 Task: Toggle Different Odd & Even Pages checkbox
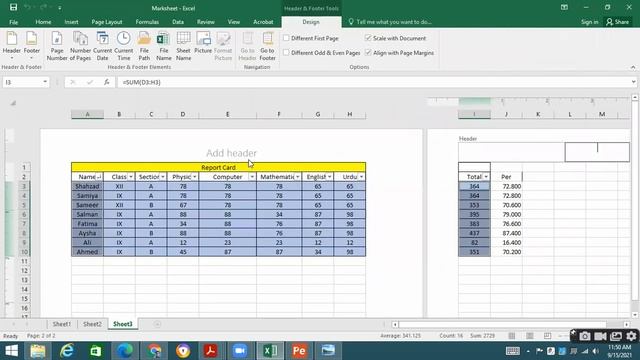pyautogui.click(x=286, y=53)
